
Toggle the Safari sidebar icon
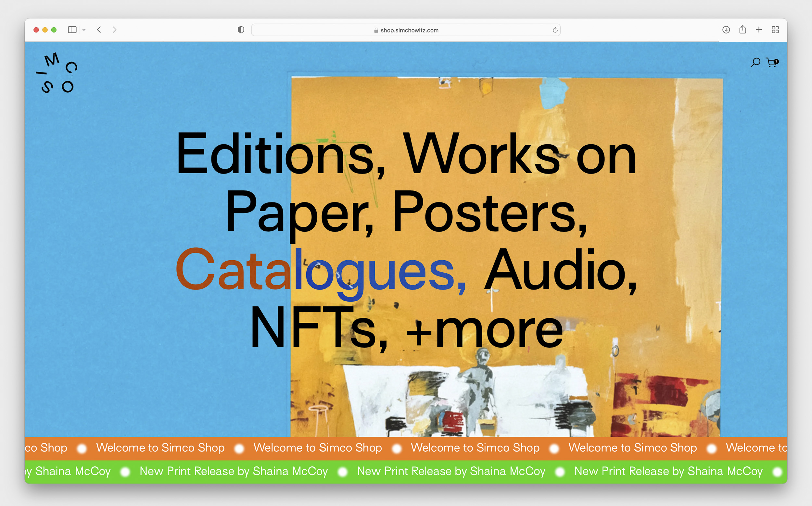coord(72,30)
